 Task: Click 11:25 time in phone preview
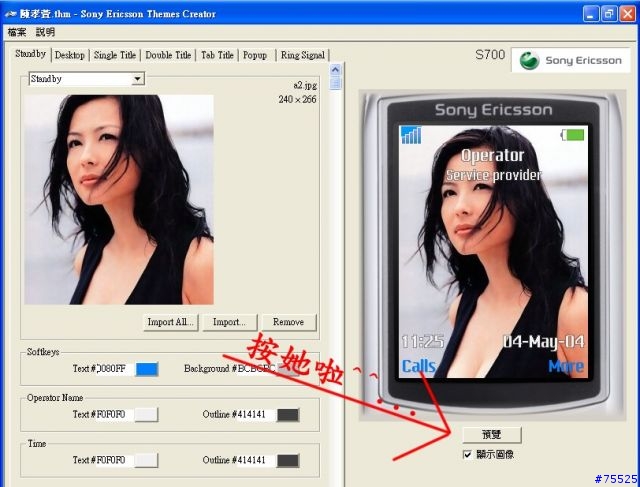tap(423, 342)
